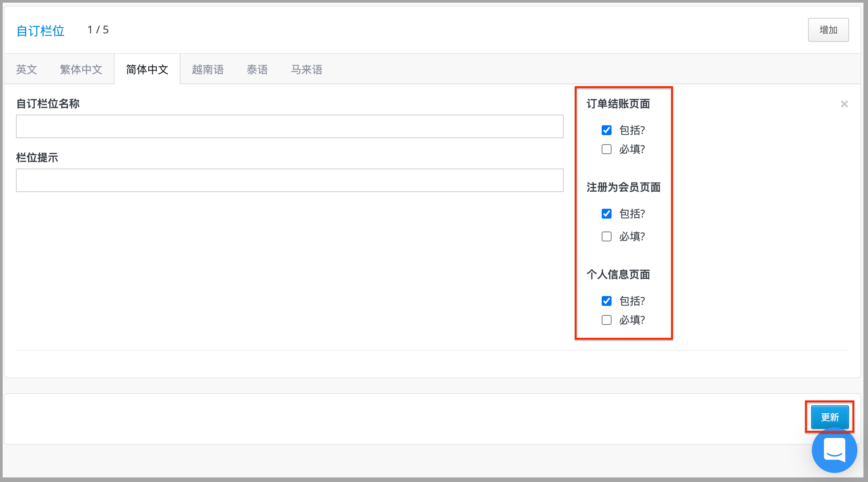This screenshot has width=868, height=482.
Task: Uncheck 包括 under 订单结账页面
Action: (x=606, y=130)
